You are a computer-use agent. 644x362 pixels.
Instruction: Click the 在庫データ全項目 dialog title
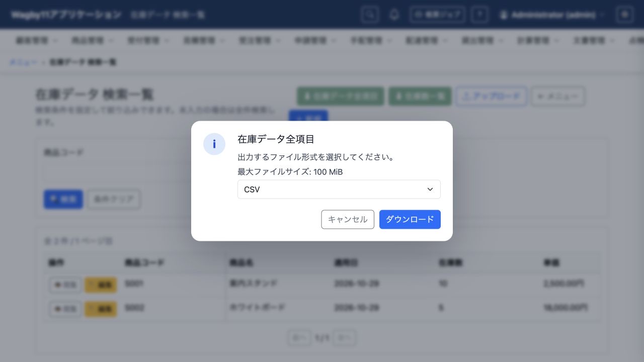click(276, 139)
